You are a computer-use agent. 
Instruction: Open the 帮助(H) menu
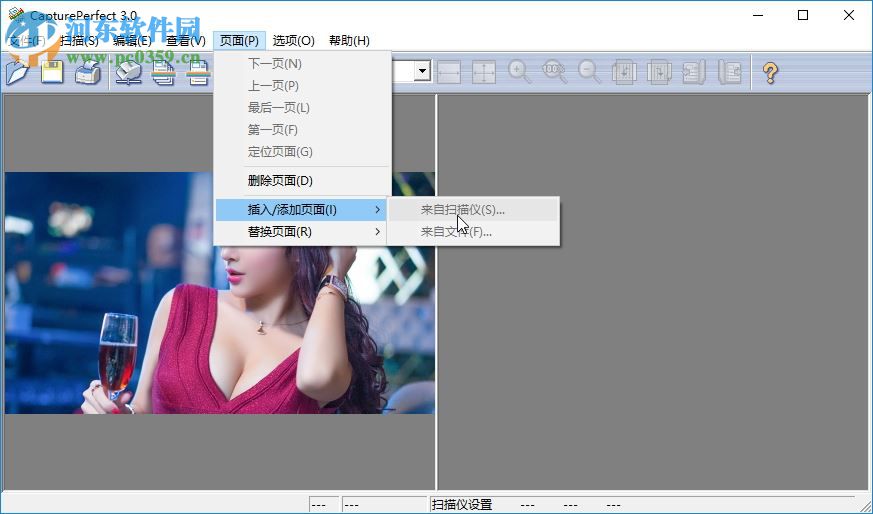[x=349, y=41]
